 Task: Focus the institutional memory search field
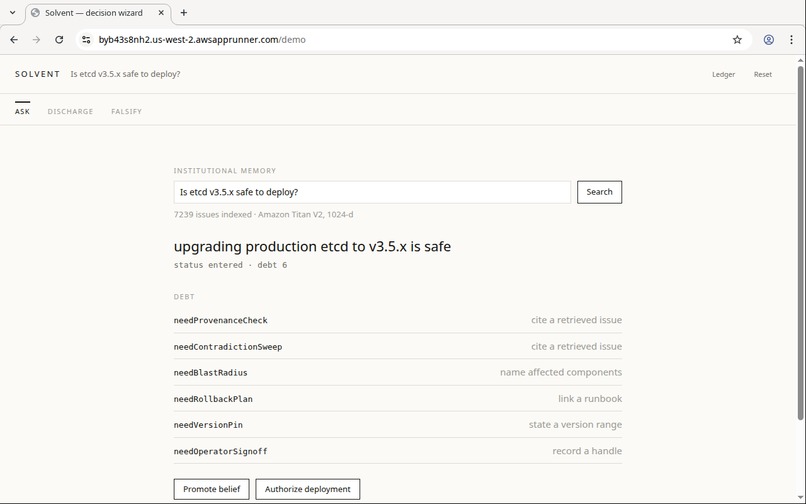[372, 192]
